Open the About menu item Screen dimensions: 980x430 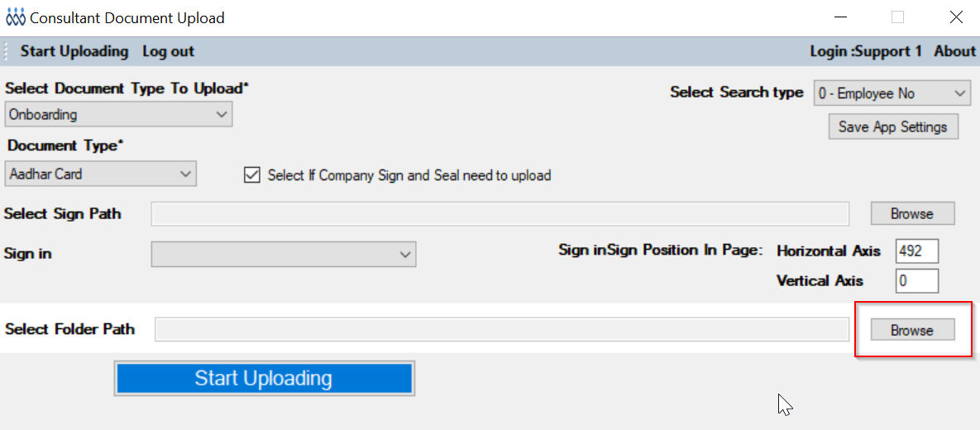pos(954,51)
